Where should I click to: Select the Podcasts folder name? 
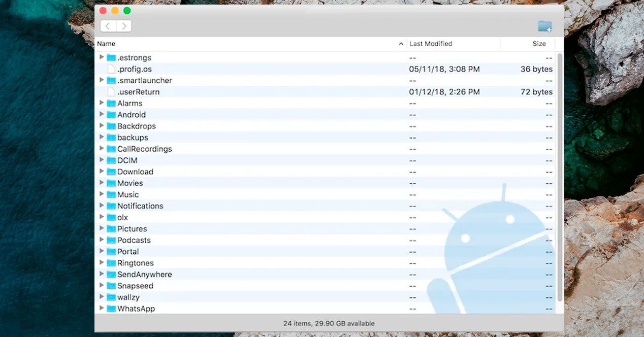(x=134, y=240)
